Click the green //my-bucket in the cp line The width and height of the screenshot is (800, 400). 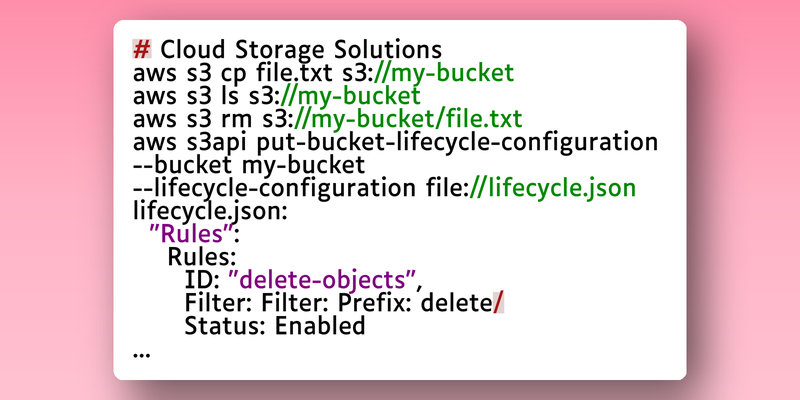pyautogui.click(x=444, y=73)
